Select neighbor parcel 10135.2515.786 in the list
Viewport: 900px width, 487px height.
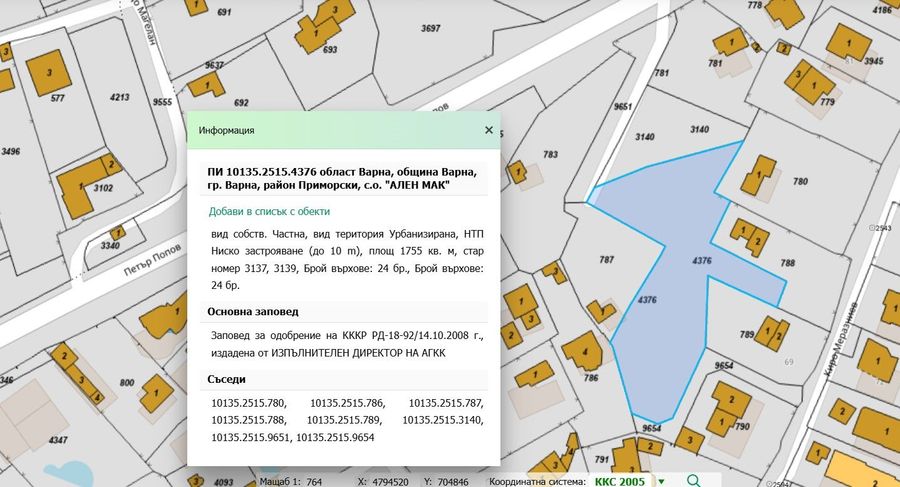pos(348,403)
